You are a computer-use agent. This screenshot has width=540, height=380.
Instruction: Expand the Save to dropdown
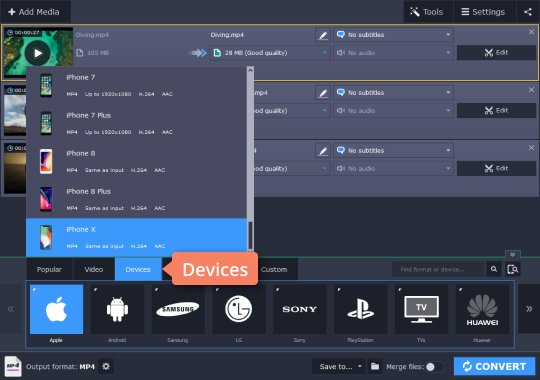[339, 366]
